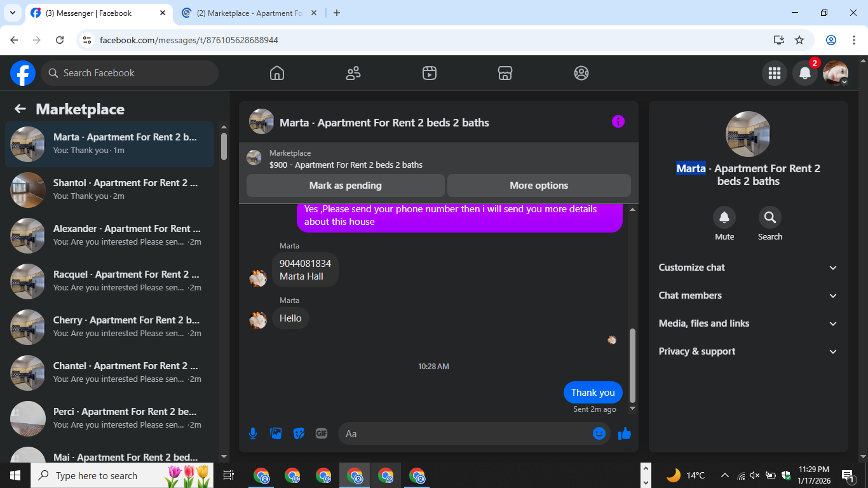868x488 pixels.
Task: Open Task View on taskbar
Action: coord(229,475)
